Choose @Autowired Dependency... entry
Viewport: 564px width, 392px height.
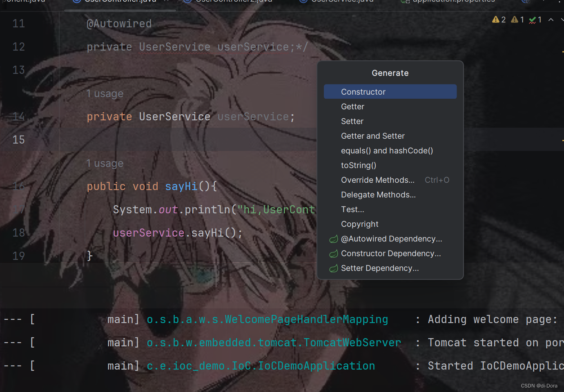coord(390,239)
